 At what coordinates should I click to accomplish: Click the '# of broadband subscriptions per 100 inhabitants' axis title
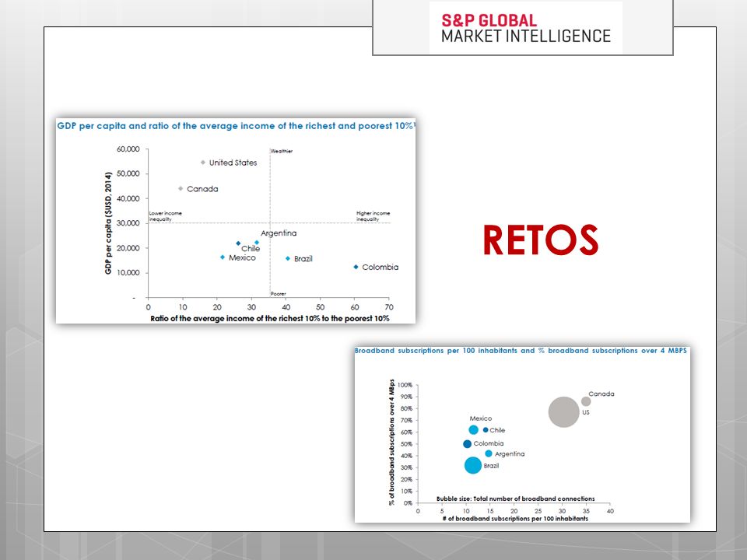(515, 519)
